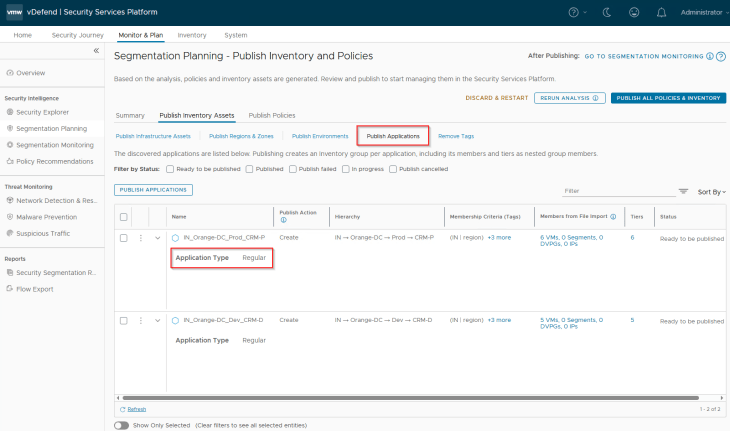Image resolution: width=730 pixels, height=431 pixels.
Task: Open the Inventory top navigation tab
Action: tap(192, 35)
